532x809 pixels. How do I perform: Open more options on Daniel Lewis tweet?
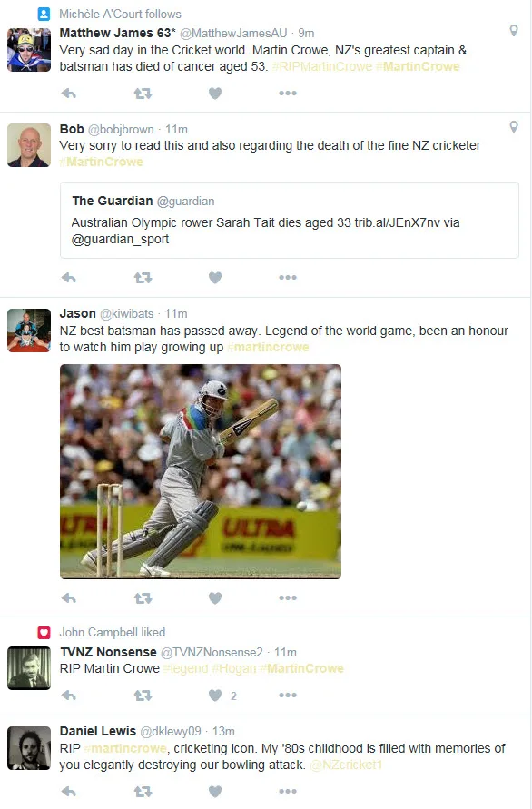(288, 792)
